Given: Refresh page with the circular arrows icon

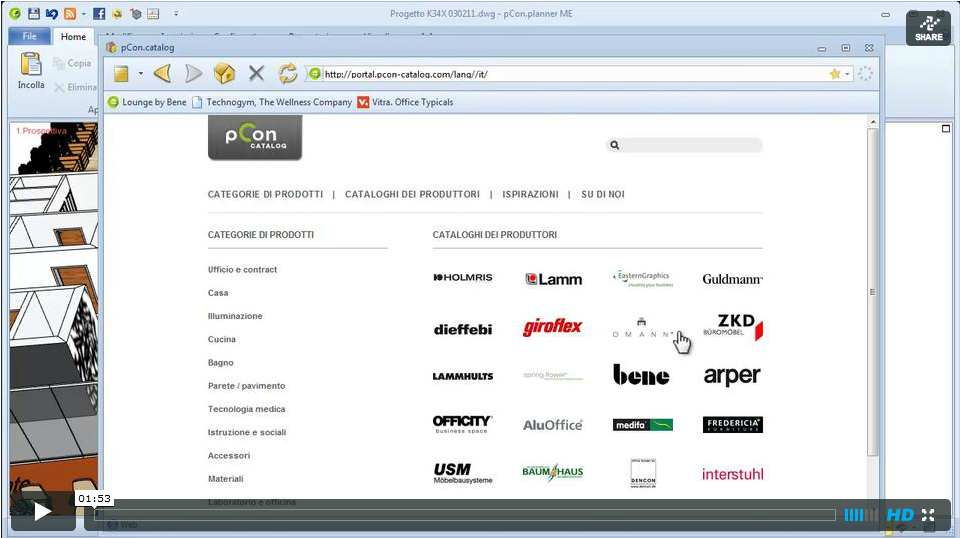Looking at the screenshot, I should point(287,74).
